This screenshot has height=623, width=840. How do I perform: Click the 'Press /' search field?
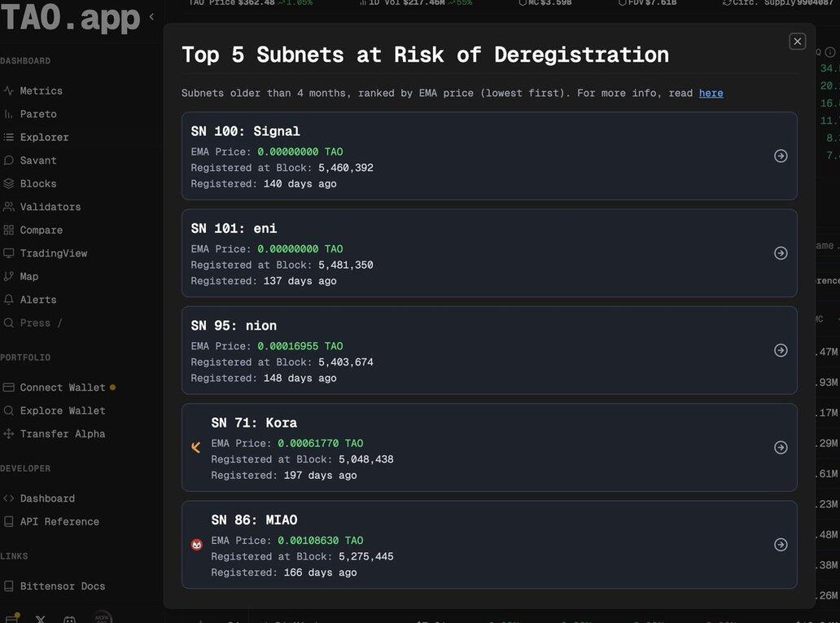pos(41,322)
